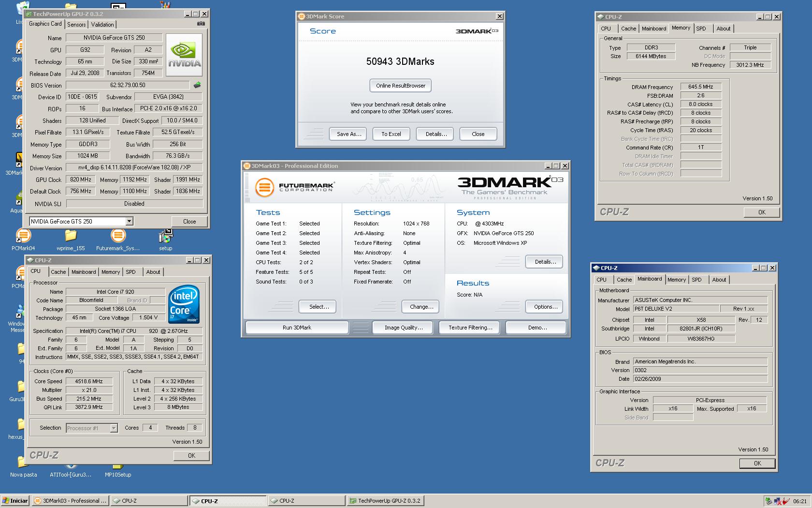
Task: Open the Futuremark_Sys... desktop icon
Action: click(118, 240)
